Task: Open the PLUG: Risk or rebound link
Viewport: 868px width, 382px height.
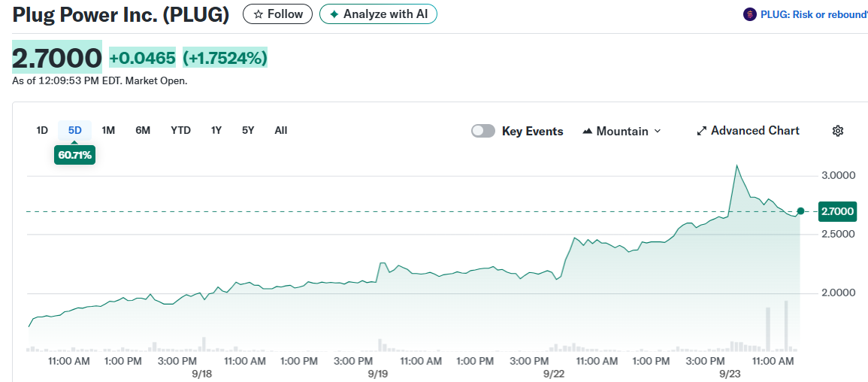Action: (815, 14)
